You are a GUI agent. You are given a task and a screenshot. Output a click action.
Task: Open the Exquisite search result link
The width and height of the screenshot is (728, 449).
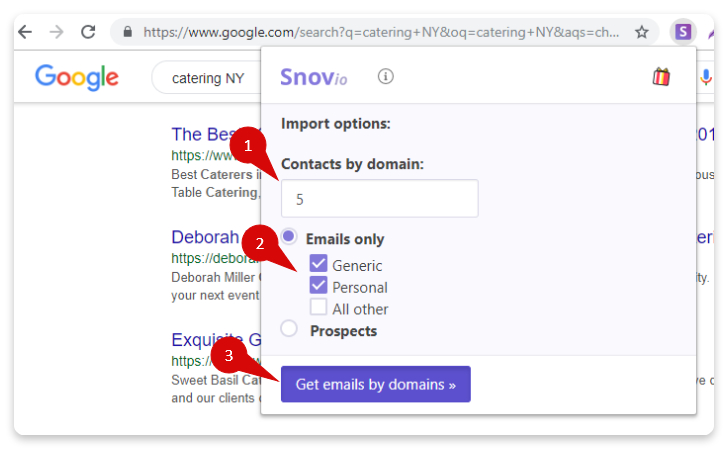[216, 340]
